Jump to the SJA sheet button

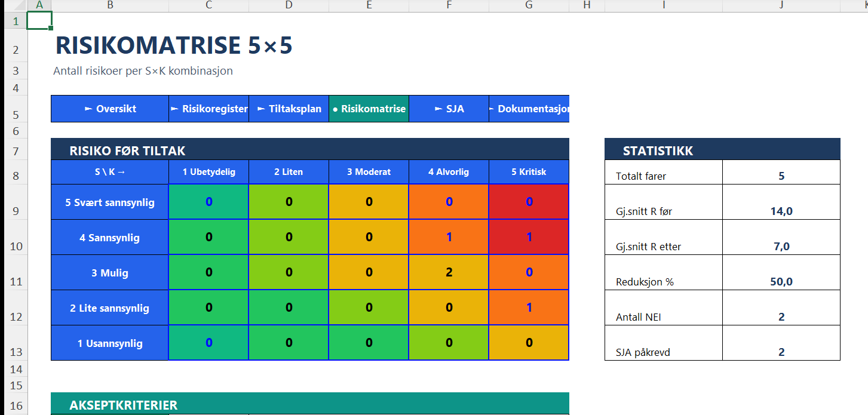pos(449,109)
